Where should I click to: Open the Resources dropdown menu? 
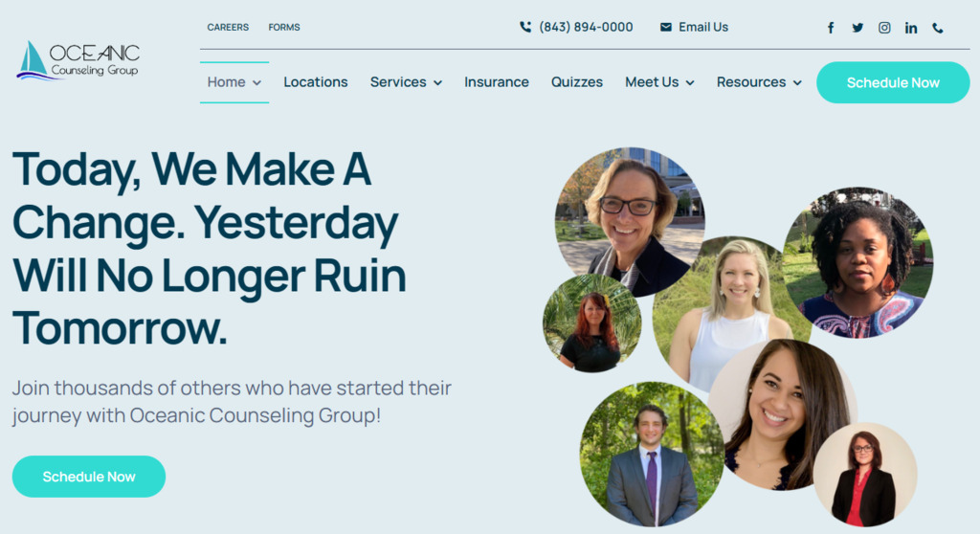click(759, 82)
